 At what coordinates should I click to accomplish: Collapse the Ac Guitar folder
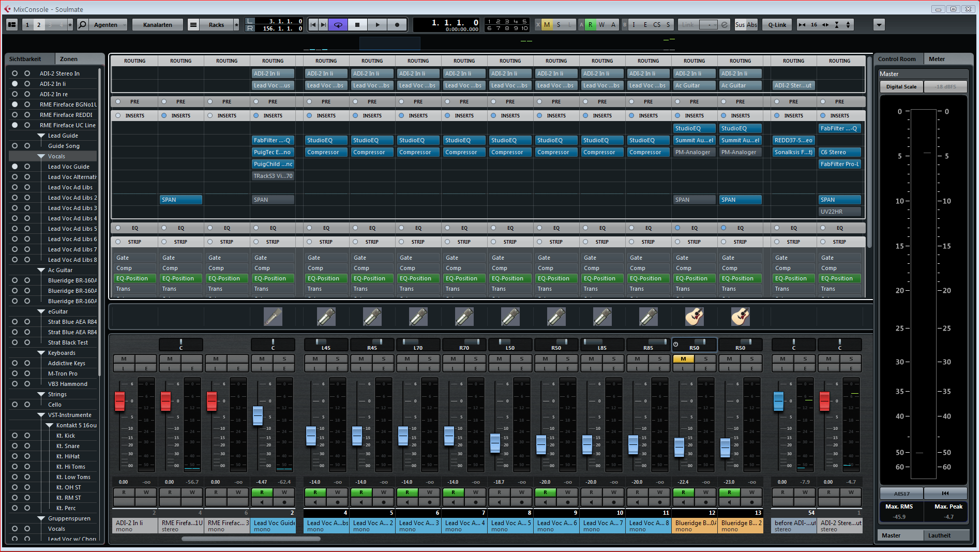point(41,270)
